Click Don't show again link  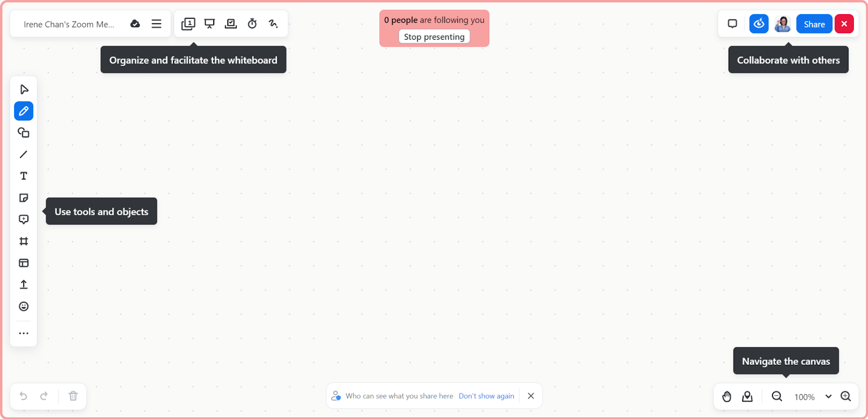487,396
